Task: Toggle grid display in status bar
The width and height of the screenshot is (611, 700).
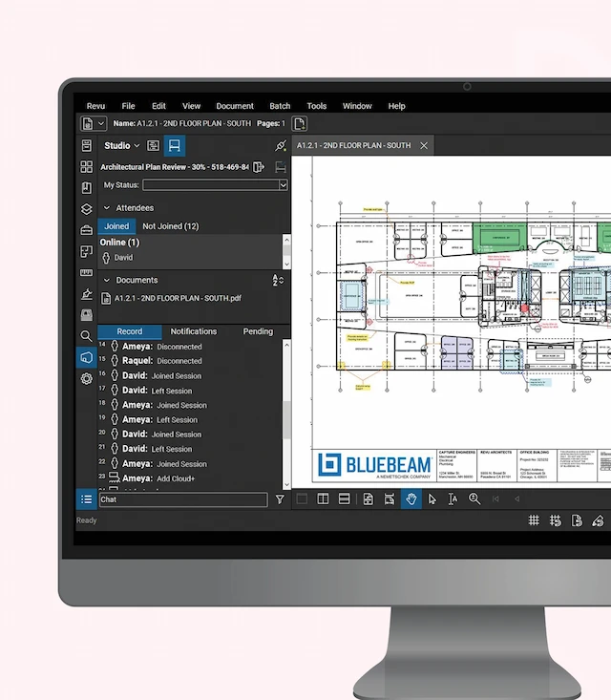Action: click(534, 520)
